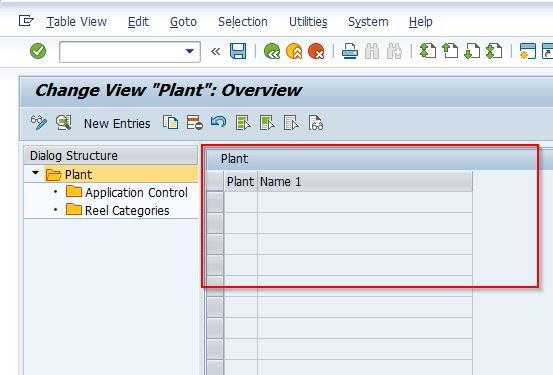Go to Last Page icon
The height and width of the screenshot is (375, 553).
click(494, 51)
